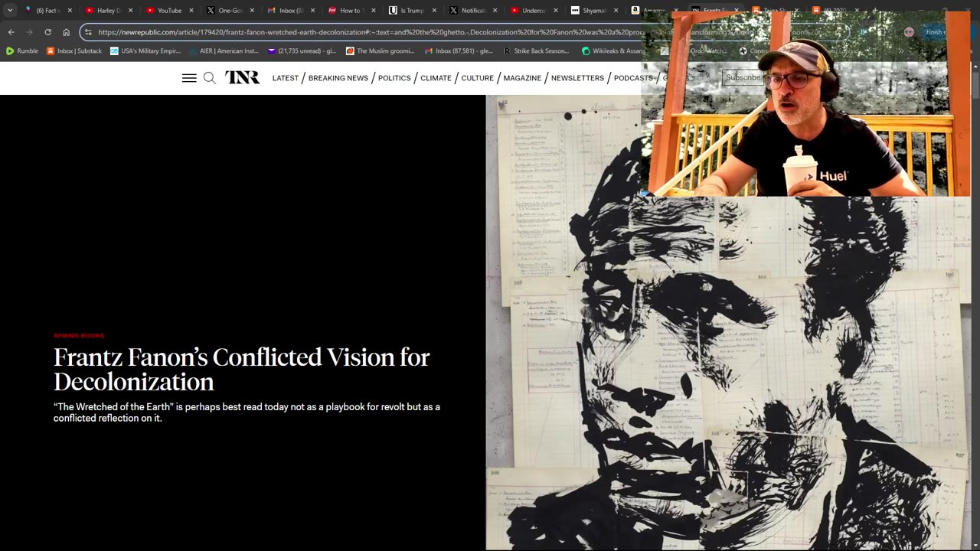
Task: Open the Wikileaks & Assange bookmark
Action: tap(615, 51)
